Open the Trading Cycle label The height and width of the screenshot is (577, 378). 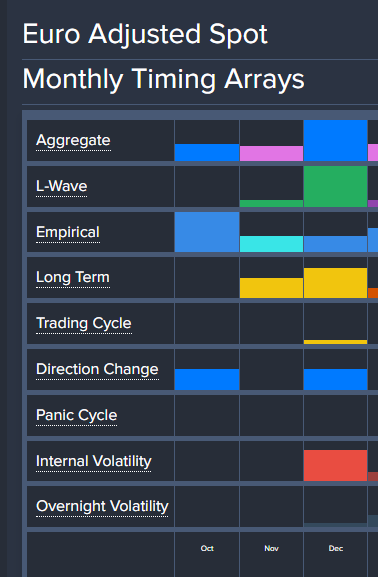pos(84,323)
